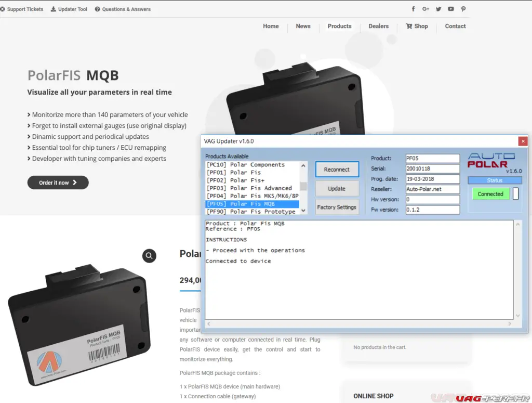The image size is (532, 403).
Task: Click the Fw version input field
Action: [433, 210]
